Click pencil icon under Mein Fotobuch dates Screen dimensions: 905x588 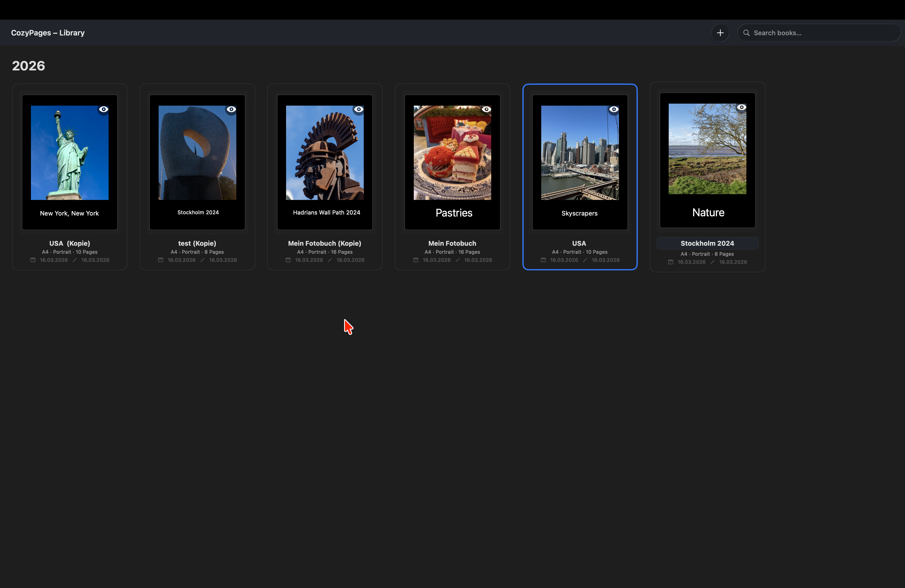pos(458,260)
